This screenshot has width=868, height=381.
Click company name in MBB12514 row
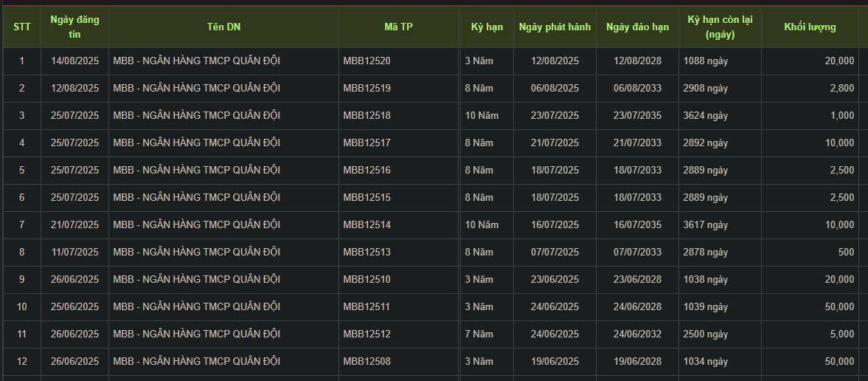tap(196, 224)
